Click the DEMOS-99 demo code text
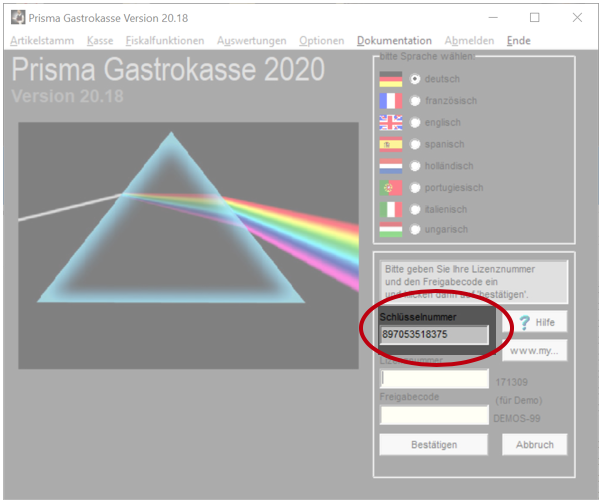Viewport: 603px width, 503px height. [517, 418]
